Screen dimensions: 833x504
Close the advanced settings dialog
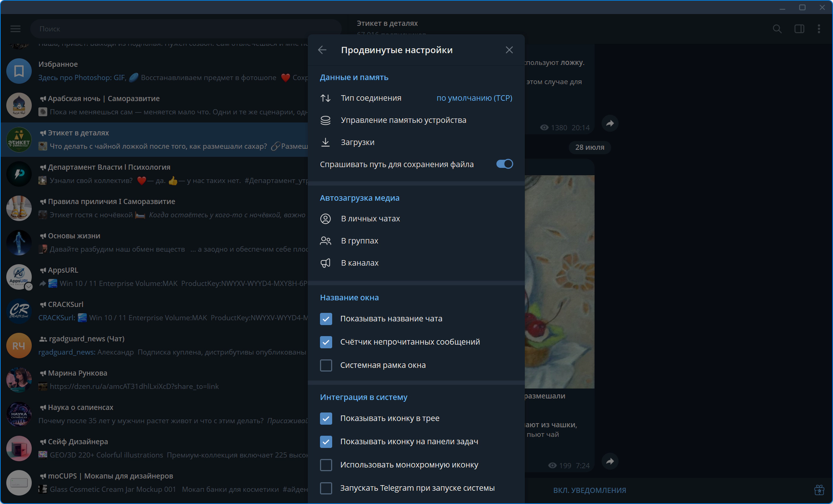point(509,50)
